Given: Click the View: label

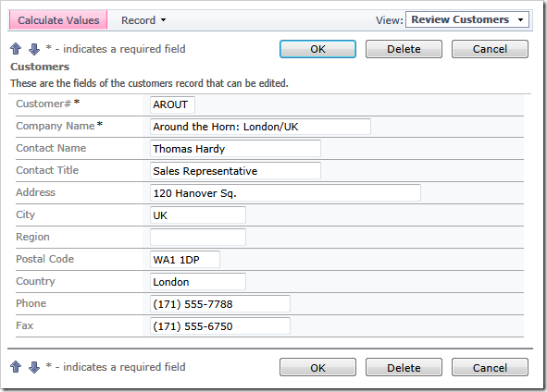Looking at the screenshot, I should (390, 20).
